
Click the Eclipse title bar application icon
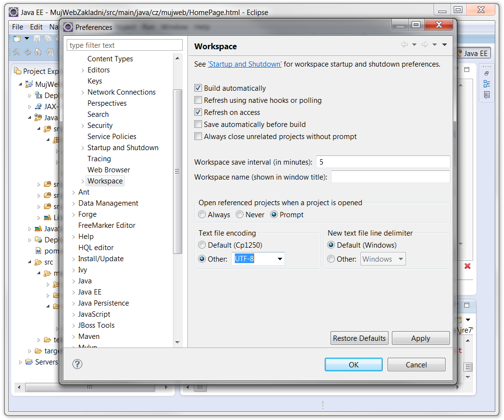(x=14, y=12)
